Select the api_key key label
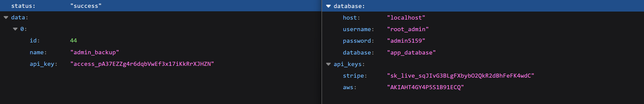Image resolution: width=644 pixels, height=104 pixels. click(x=42, y=64)
